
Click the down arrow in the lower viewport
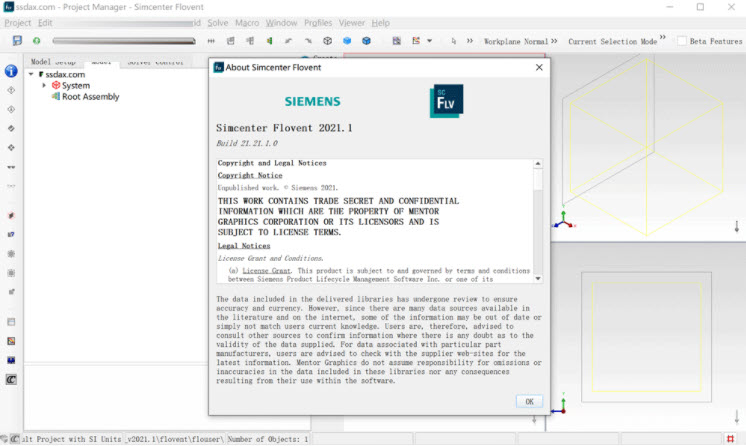point(736,417)
